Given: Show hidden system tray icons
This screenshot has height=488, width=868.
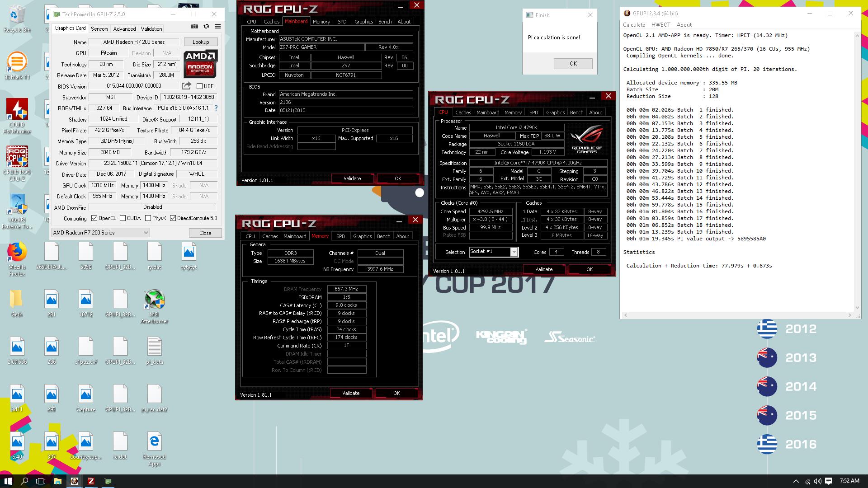Looking at the screenshot, I should click(796, 481).
